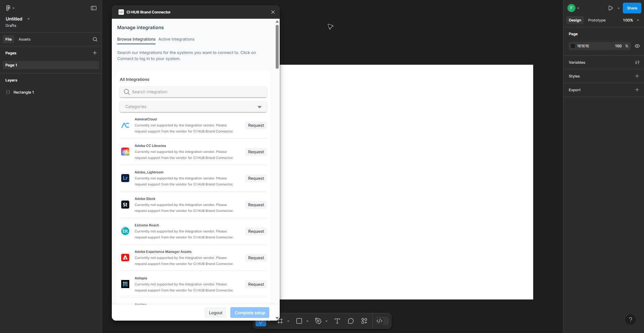Select the Pen tool

coord(318,321)
